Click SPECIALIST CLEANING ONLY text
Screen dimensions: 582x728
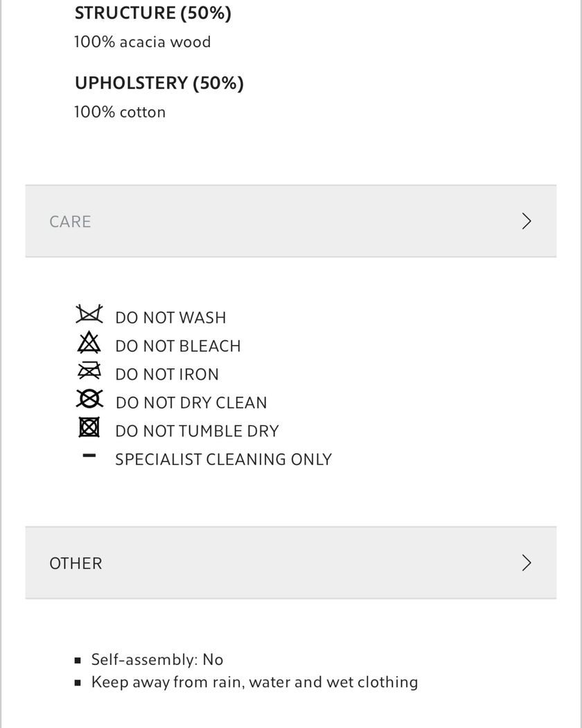(x=223, y=460)
